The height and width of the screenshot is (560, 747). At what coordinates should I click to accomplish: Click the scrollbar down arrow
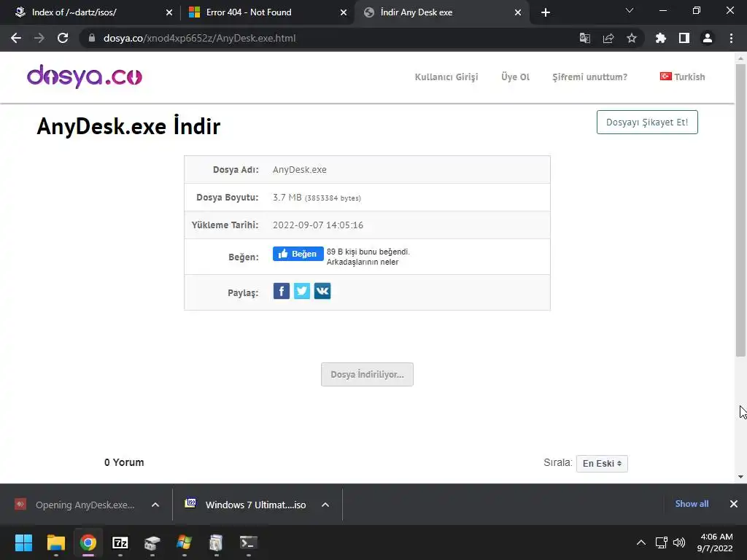click(x=740, y=477)
